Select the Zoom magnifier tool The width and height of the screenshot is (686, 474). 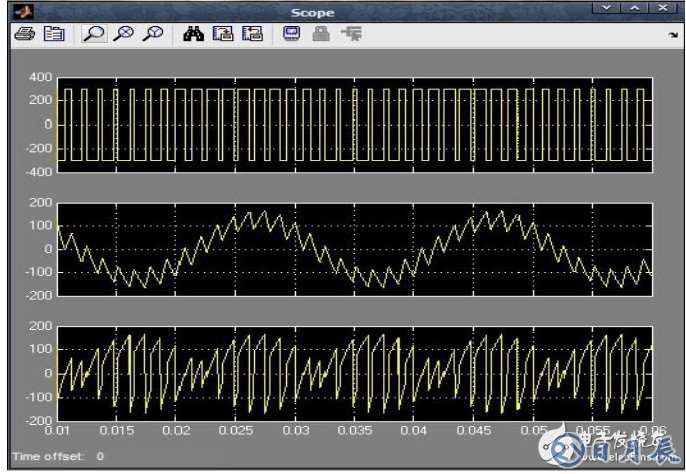(93, 34)
